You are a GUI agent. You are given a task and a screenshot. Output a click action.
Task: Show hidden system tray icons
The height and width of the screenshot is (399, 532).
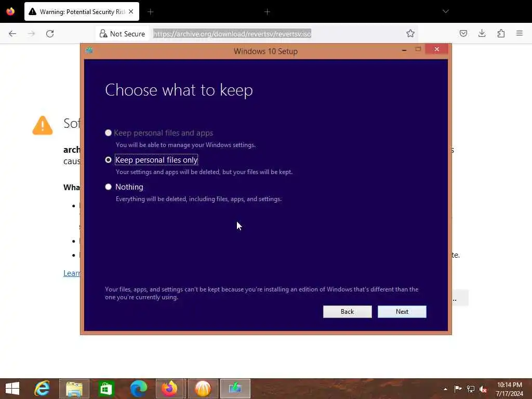tap(445, 389)
